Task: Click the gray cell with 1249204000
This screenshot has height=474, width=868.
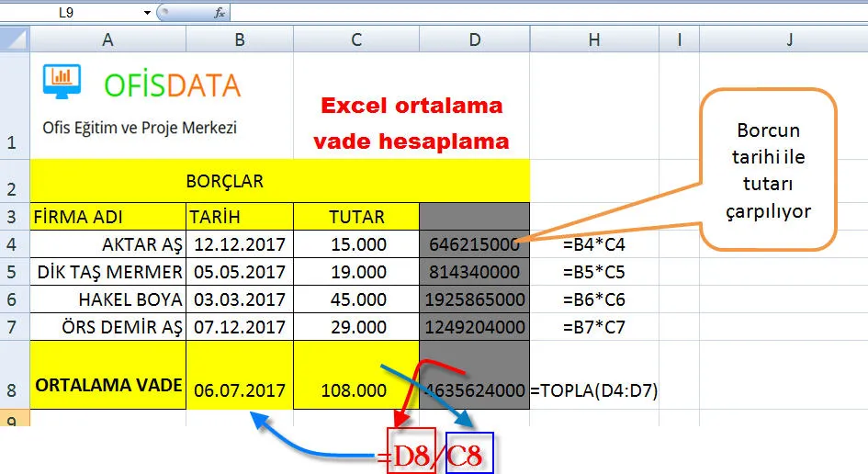Action: (x=474, y=326)
